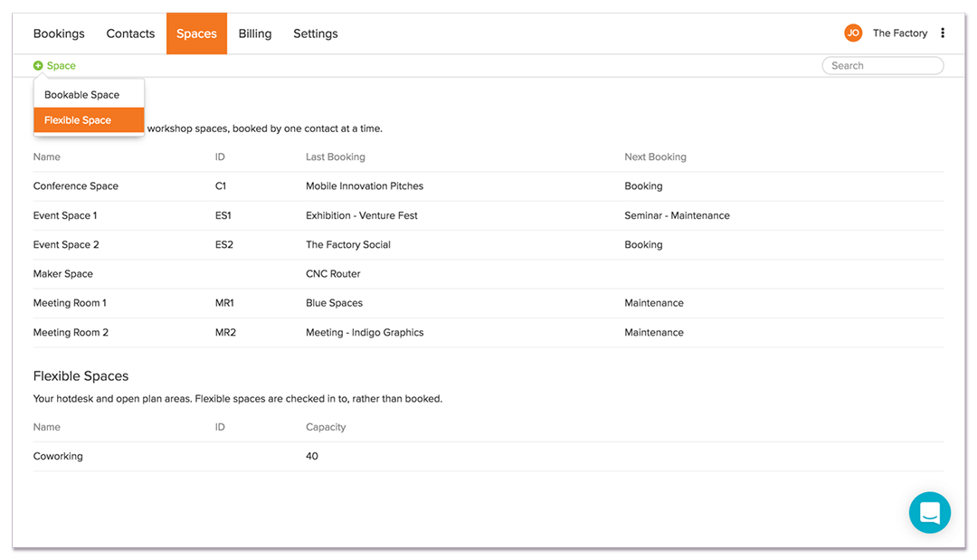
Task: Open the Conference Space row
Action: [76, 186]
